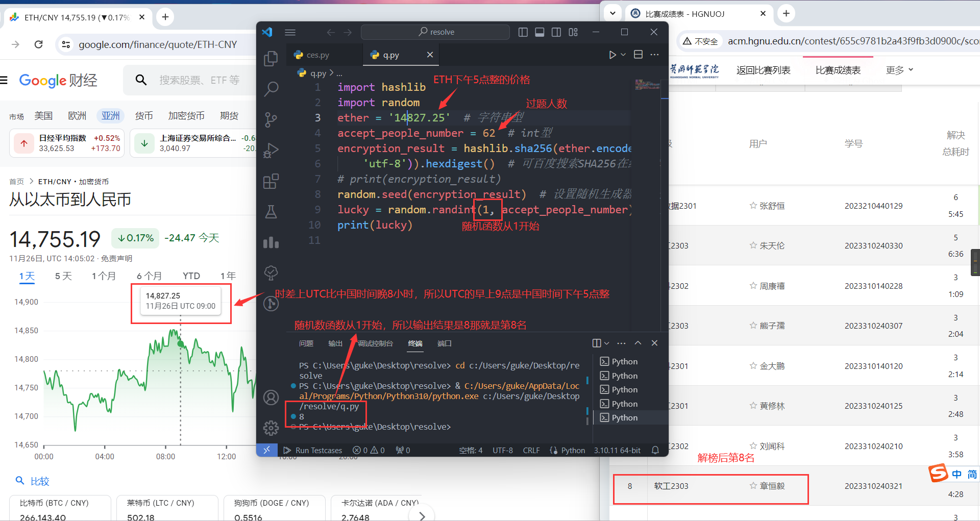Open the Source Control view

tap(271, 120)
